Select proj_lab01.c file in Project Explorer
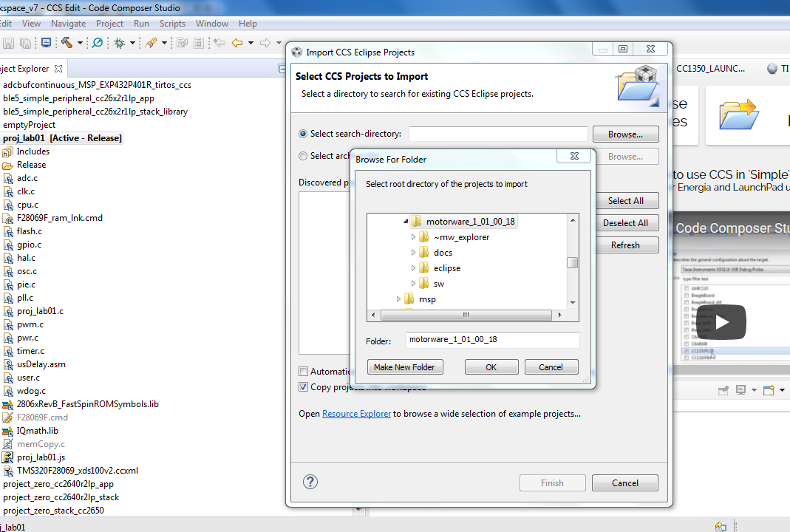This screenshot has width=790, height=532. 41,311
